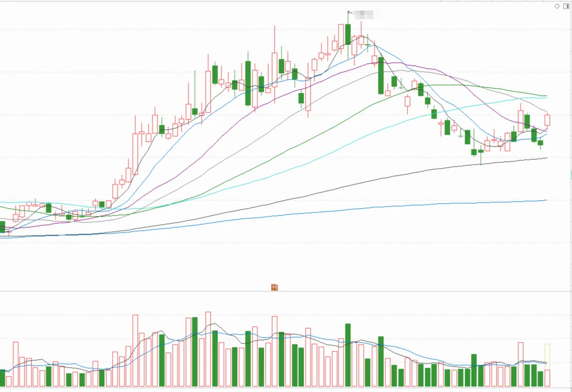Toggle the side panel layout icon
Viewport: 572px width, 392px height.
pyautogui.click(x=566, y=6)
